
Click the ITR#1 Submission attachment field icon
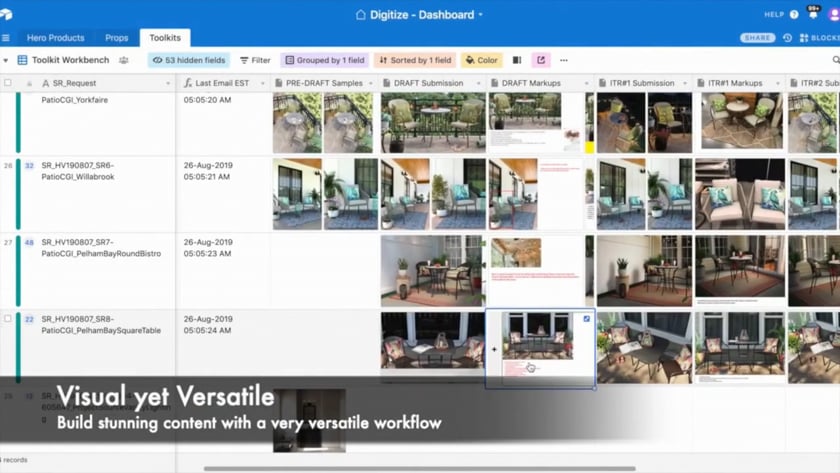[602, 83]
